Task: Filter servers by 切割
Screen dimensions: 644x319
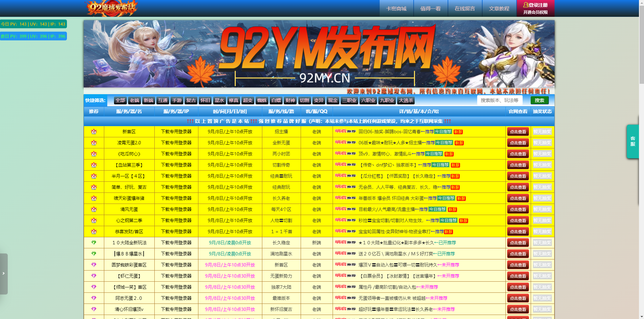Action: pos(304,100)
